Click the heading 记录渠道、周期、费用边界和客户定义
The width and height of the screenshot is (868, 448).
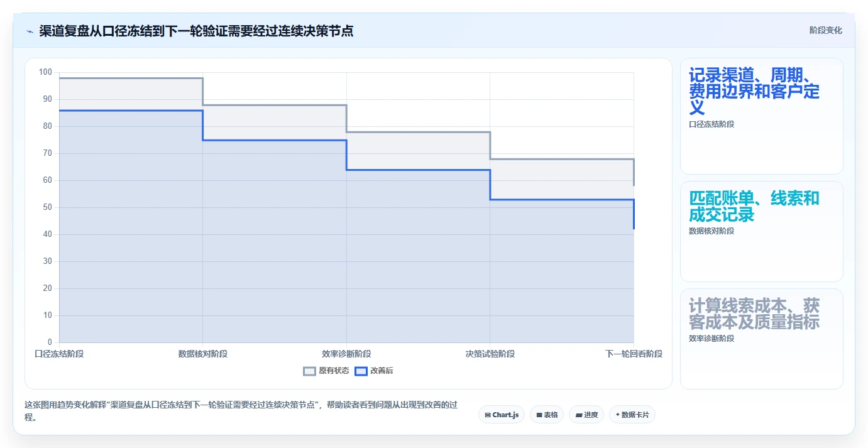pos(754,92)
